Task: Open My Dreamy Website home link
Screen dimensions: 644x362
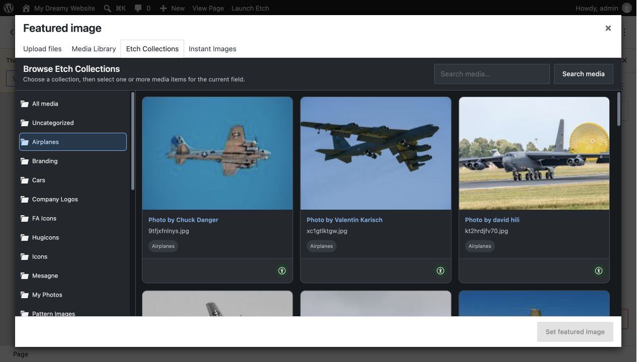Action: coord(58,8)
